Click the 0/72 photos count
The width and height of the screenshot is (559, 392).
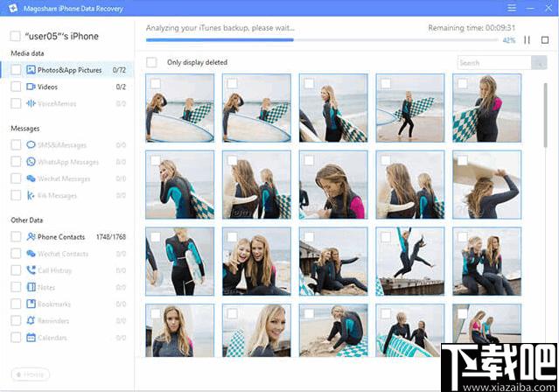click(x=119, y=70)
